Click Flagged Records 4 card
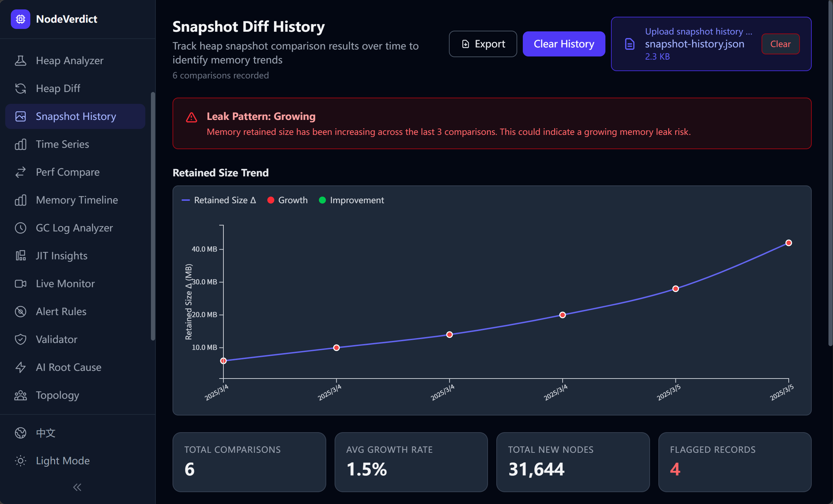833x504 pixels. pos(735,462)
